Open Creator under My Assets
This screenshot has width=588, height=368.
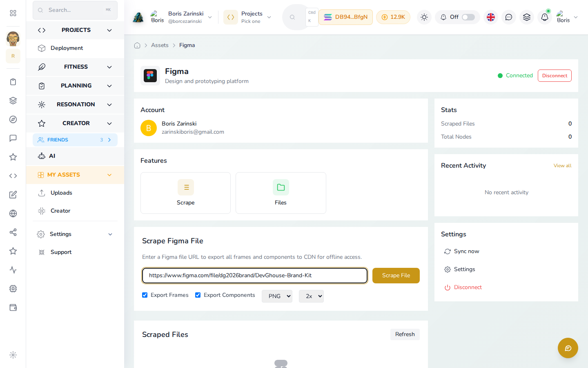75,211
